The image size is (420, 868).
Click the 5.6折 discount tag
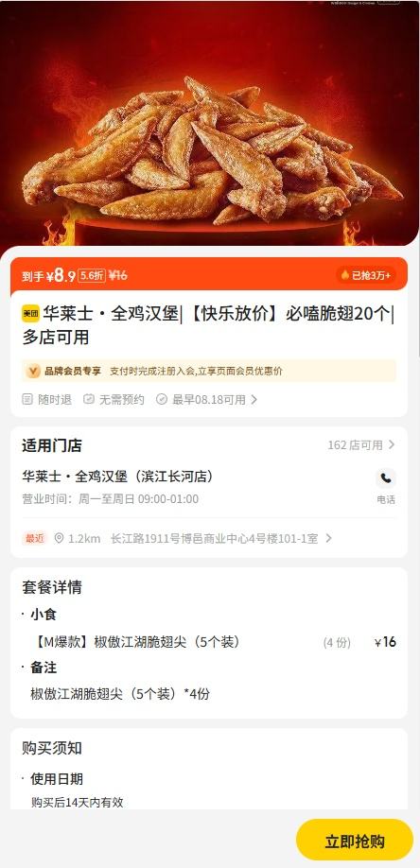[92, 275]
